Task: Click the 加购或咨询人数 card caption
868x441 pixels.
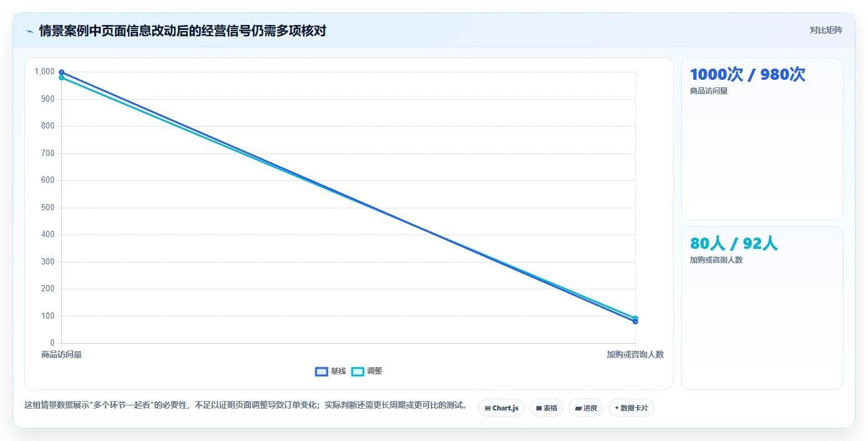Action: pyautogui.click(x=716, y=260)
